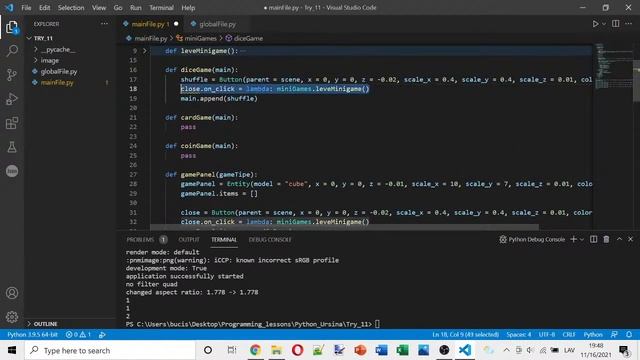The height and width of the screenshot is (360, 640).
Task: Click the Windows Start button
Action: pos(12,350)
